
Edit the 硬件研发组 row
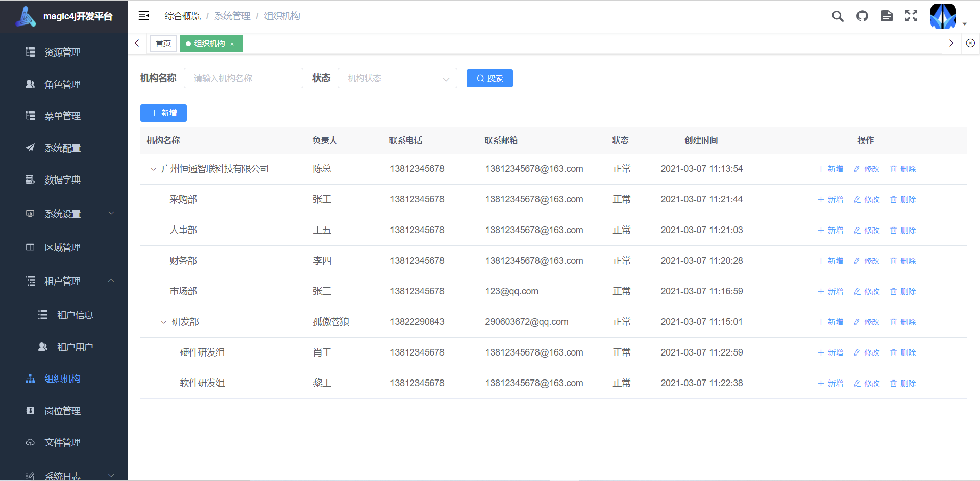[867, 352]
